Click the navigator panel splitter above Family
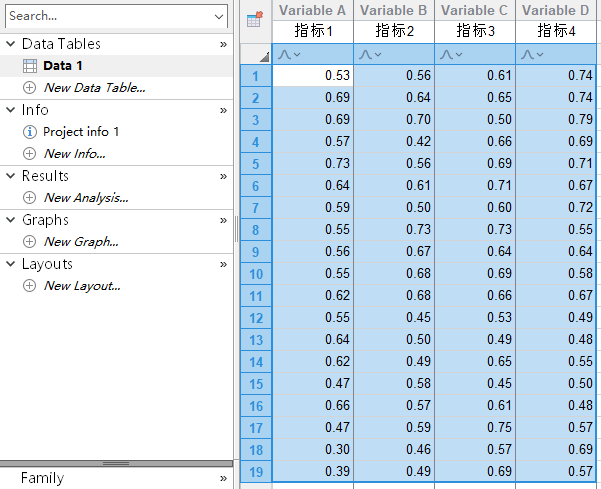The height and width of the screenshot is (489, 601). click(116, 464)
